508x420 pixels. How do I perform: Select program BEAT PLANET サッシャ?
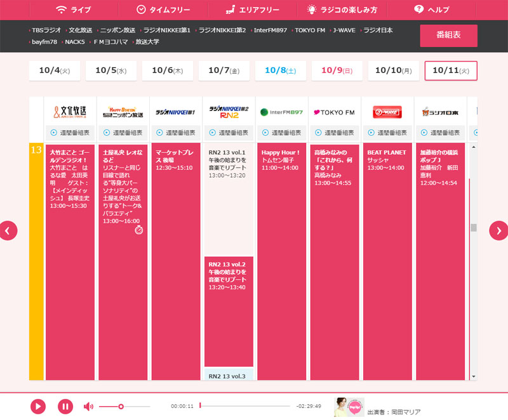[387, 261]
